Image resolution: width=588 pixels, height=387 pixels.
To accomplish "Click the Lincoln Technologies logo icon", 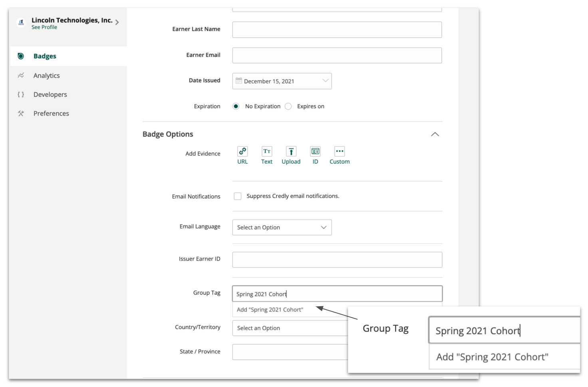I will 21,22.
